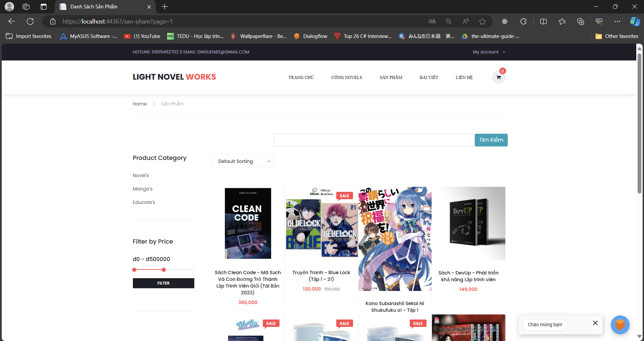
Task: Open the browser profile avatar
Action: (9, 7)
